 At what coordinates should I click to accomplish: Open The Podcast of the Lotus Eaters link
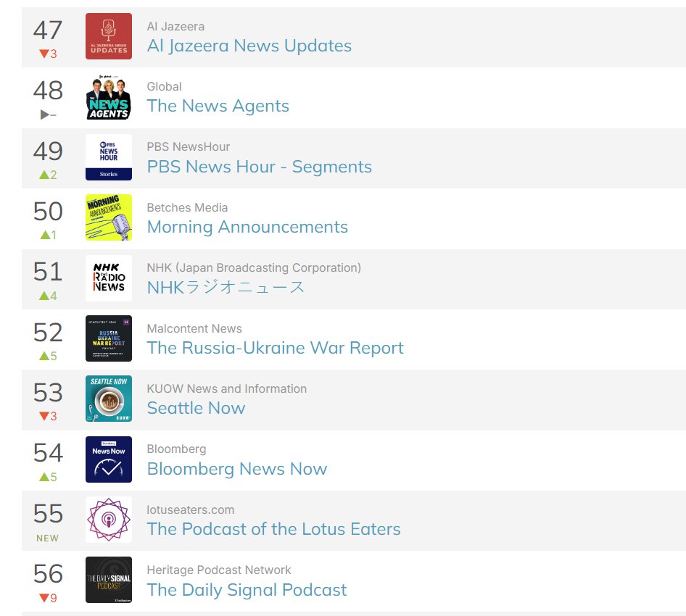pyautogui.click(x=274, y=529)
